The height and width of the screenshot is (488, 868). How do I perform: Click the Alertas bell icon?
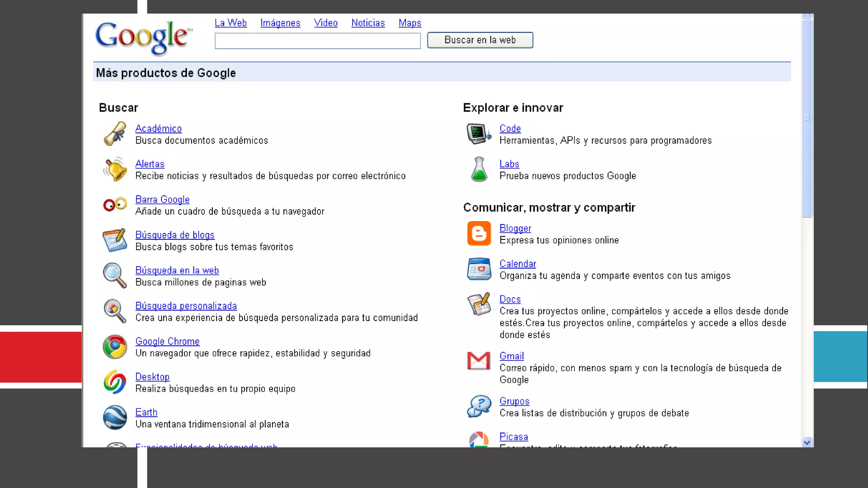tap(115, 169)
